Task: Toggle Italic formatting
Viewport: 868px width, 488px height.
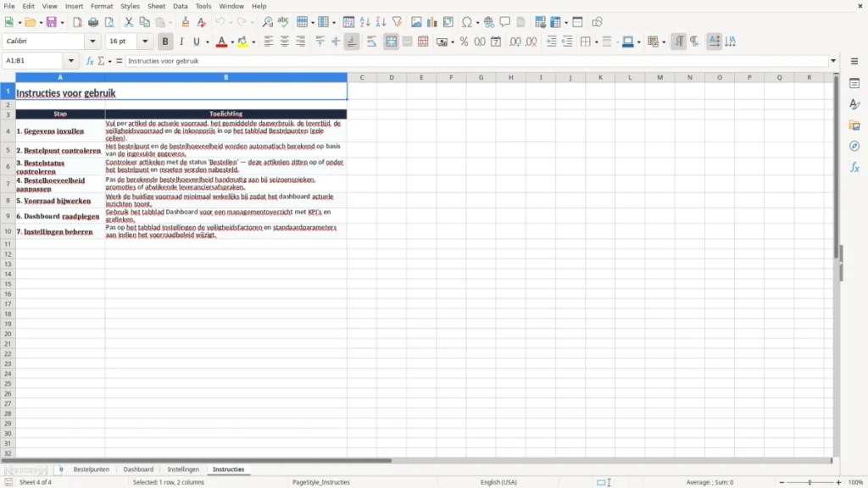Action: [181, 42]
